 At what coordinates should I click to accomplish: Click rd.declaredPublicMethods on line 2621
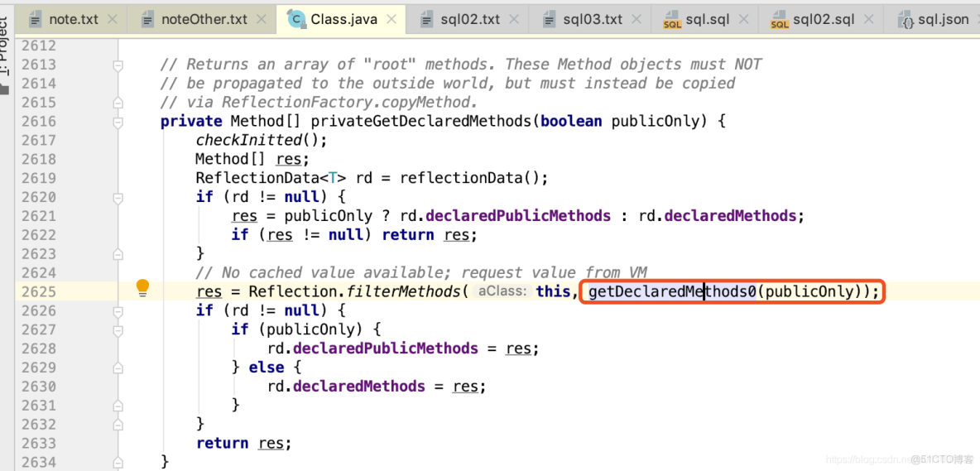click(x=505, y=216)
